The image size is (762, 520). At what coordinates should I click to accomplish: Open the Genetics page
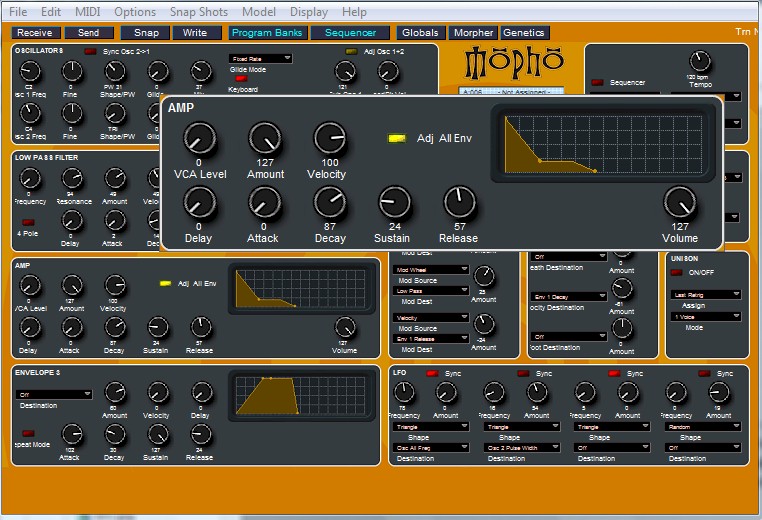pyautogui.click(x=524, y=33)
